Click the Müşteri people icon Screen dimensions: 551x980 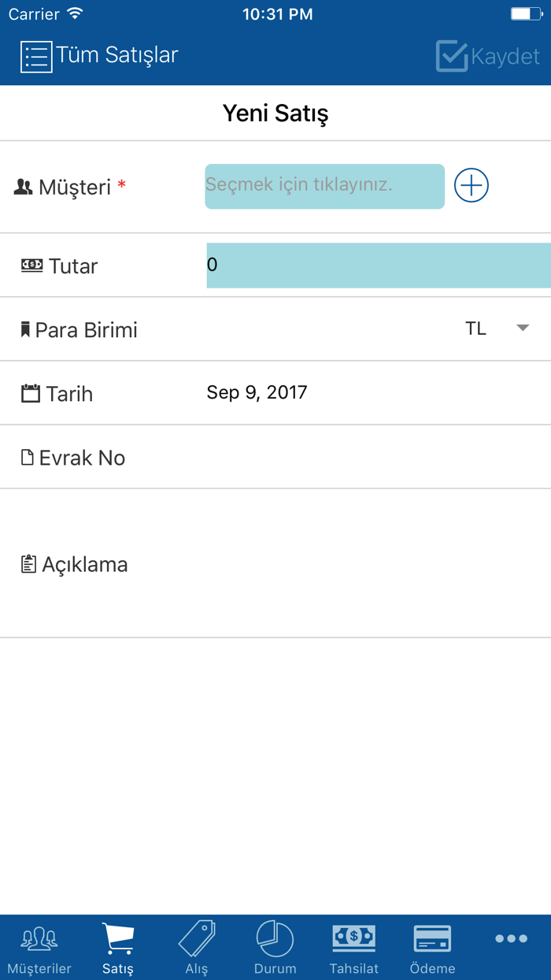[x=25, y=187]
